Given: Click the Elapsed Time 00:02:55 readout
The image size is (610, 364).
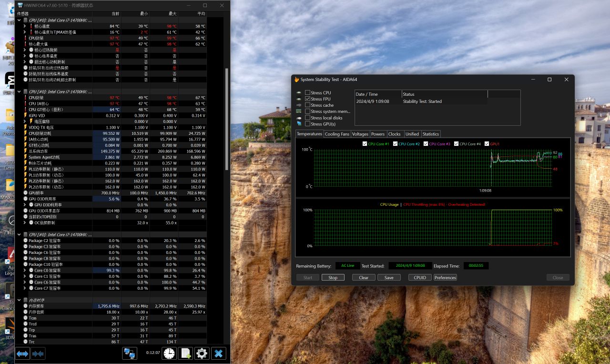Looking at the screenshot, I should [x=476, y=266].
